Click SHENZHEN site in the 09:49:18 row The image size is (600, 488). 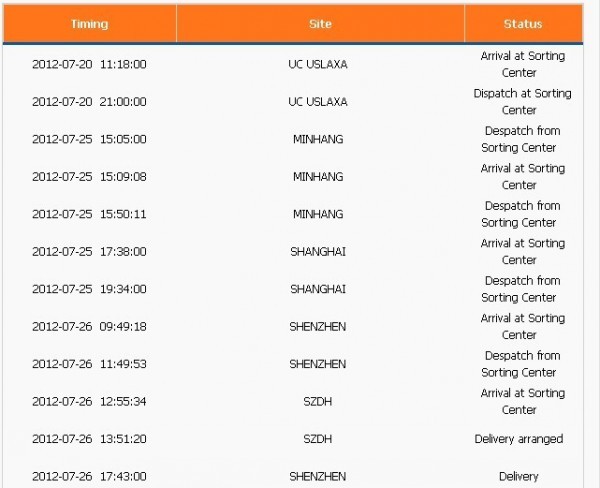318,326
